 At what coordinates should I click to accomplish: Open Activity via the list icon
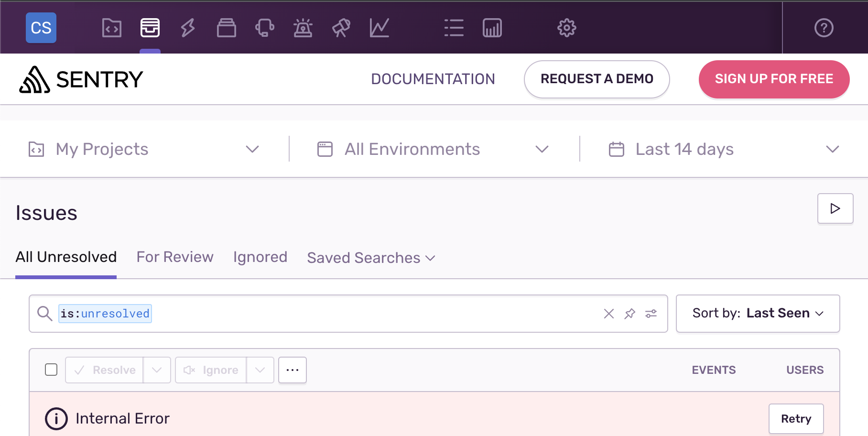(454, 28)
